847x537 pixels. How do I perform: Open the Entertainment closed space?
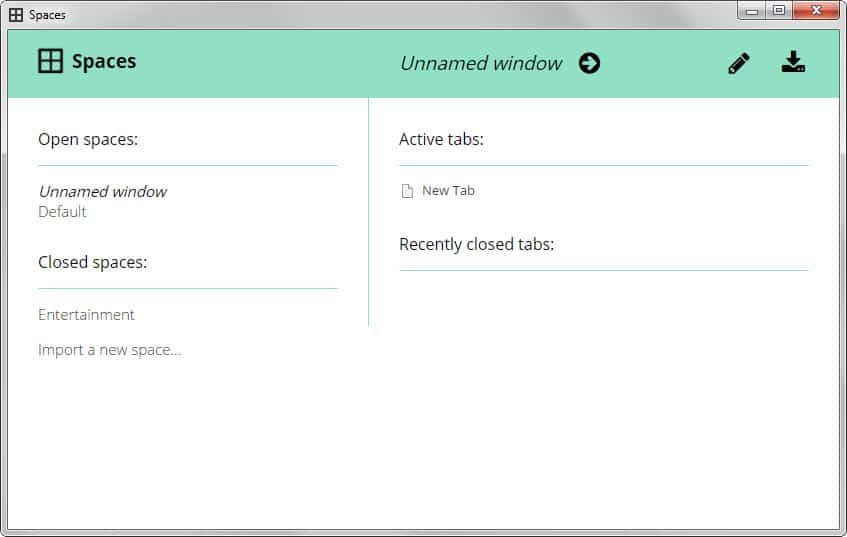click(86, 314)
